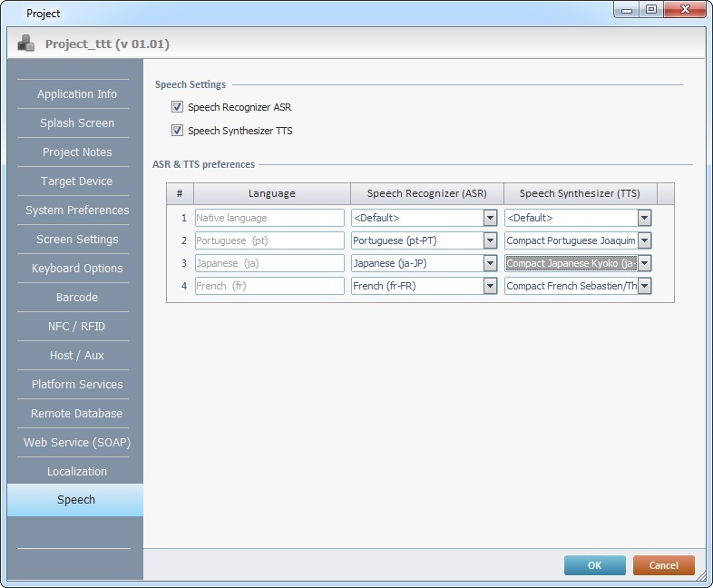The image size is (713, 588).
Task: Switch to the Localization section
Action: pos(76,472)
